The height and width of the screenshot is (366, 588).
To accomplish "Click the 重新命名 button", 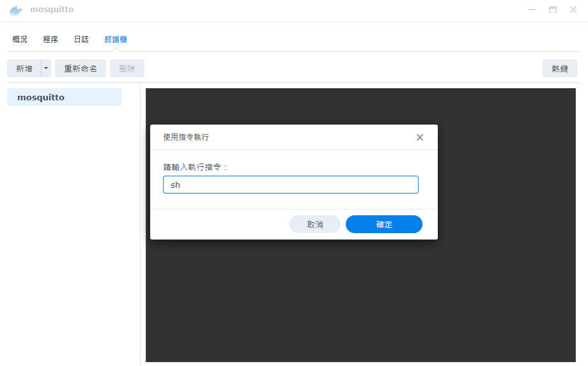I will 81,68.
